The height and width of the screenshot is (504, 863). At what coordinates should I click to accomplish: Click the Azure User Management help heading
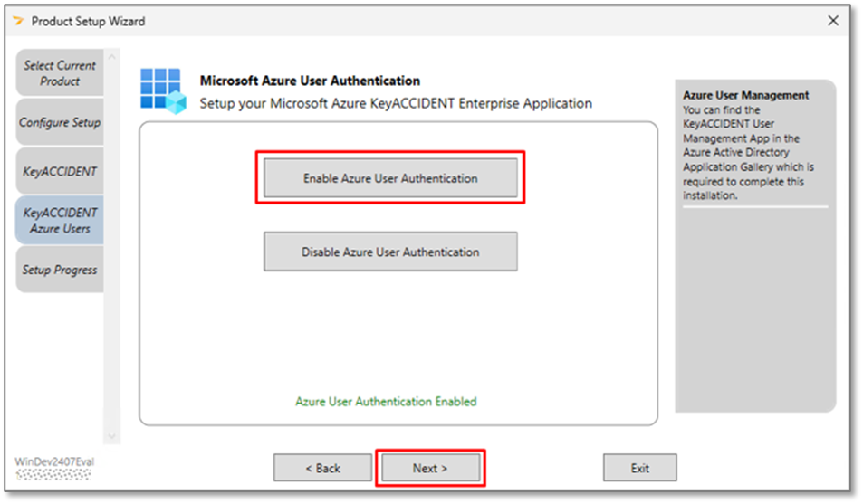745,95
